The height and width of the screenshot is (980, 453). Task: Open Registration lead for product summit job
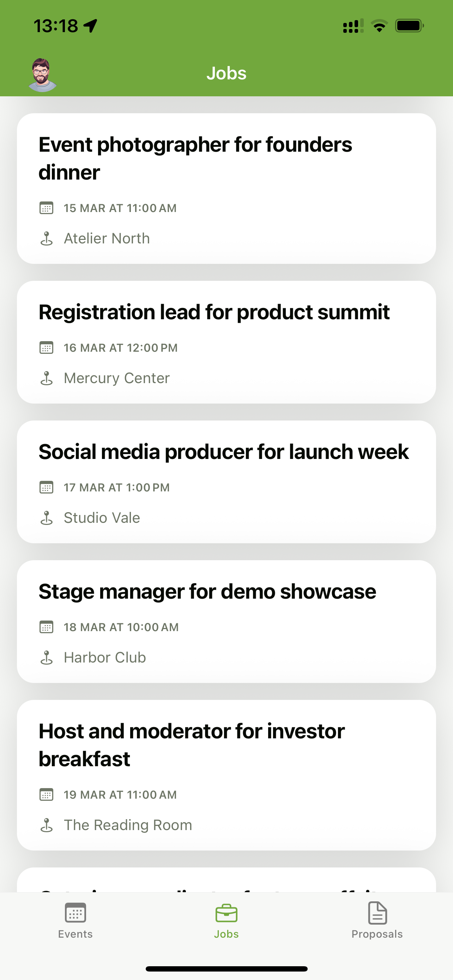click(x=214, y=312)
